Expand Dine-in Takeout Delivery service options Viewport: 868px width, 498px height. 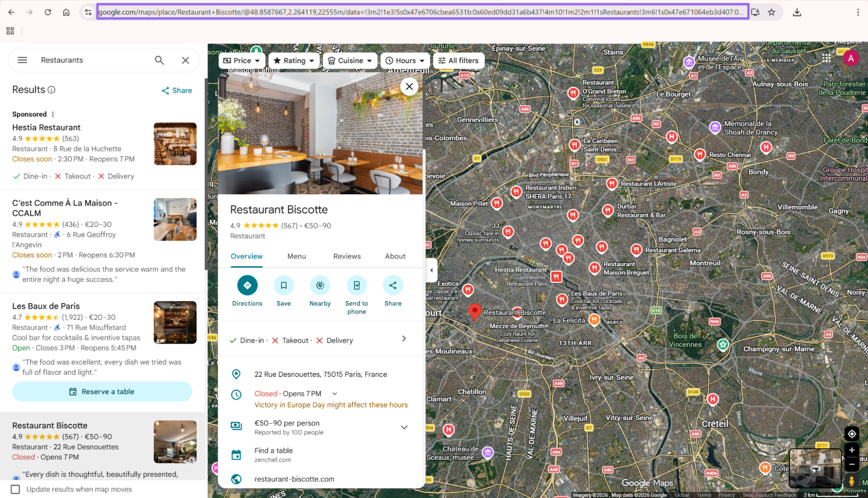pos(404,339)
